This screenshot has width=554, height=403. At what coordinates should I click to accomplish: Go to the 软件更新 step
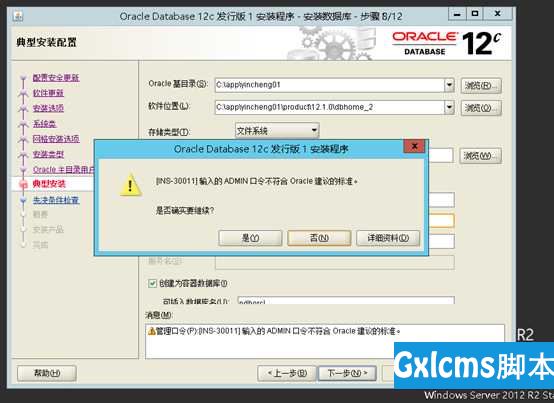tap(48, 93)
